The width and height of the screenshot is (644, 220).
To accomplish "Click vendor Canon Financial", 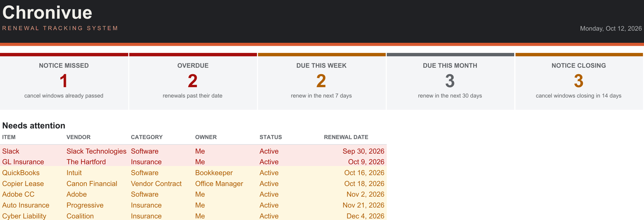I will pos(92,184).
